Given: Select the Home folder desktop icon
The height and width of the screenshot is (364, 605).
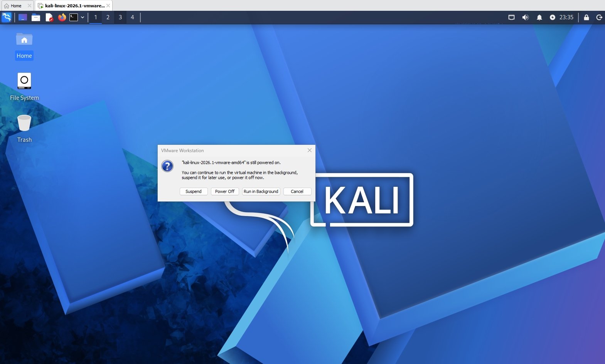Looking at the screenshot, I should click(24, 47).
